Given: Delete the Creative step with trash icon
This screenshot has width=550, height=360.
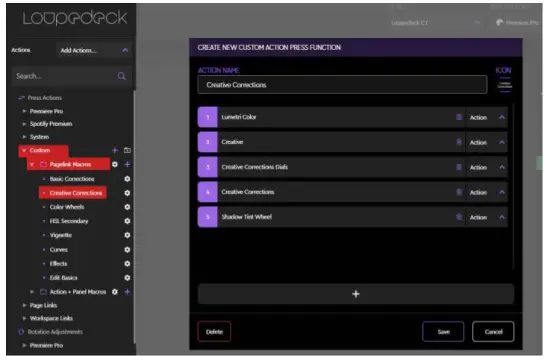Looking at the screenshot, I should (x=459, y=142).
